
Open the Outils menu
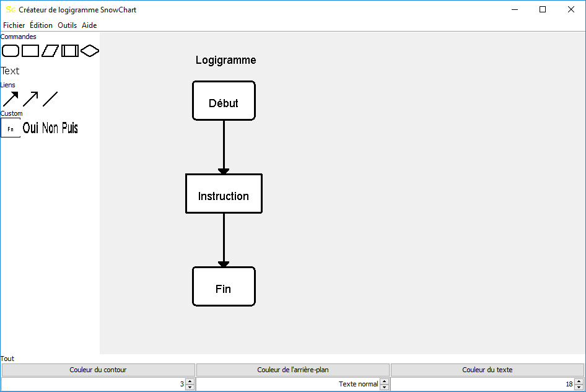(67, 25)
